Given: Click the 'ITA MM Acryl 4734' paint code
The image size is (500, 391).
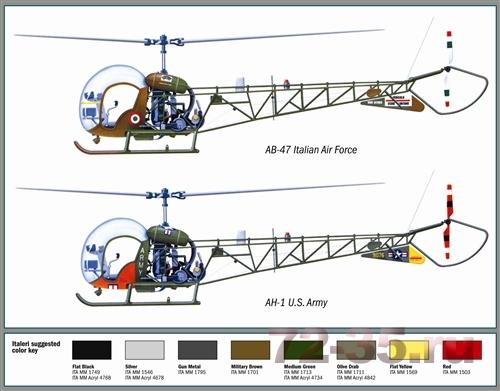Looking at the screenshot, I should tap(303, 378).
